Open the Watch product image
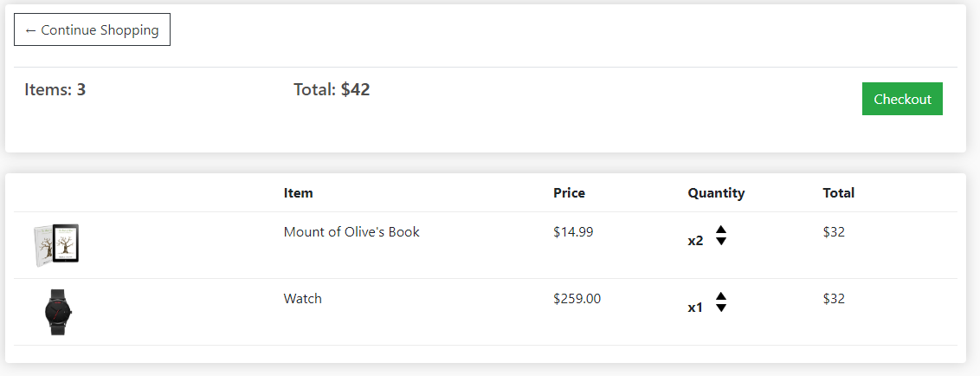Viewport: 980px width, 376px height. [58, 312]
